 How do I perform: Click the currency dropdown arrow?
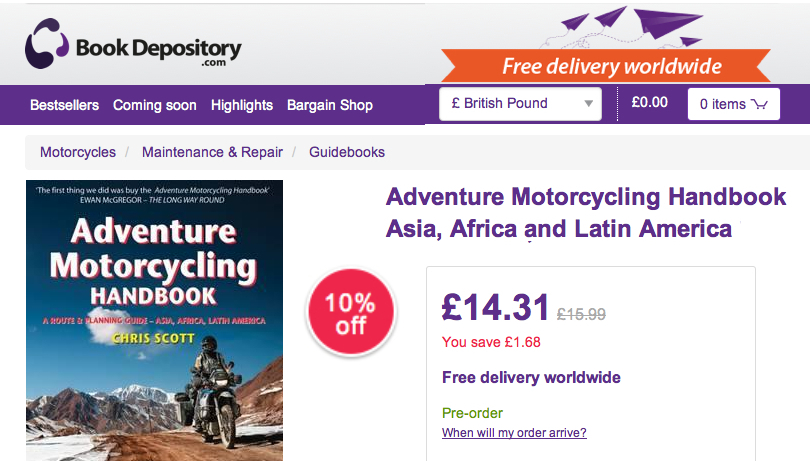588,104
